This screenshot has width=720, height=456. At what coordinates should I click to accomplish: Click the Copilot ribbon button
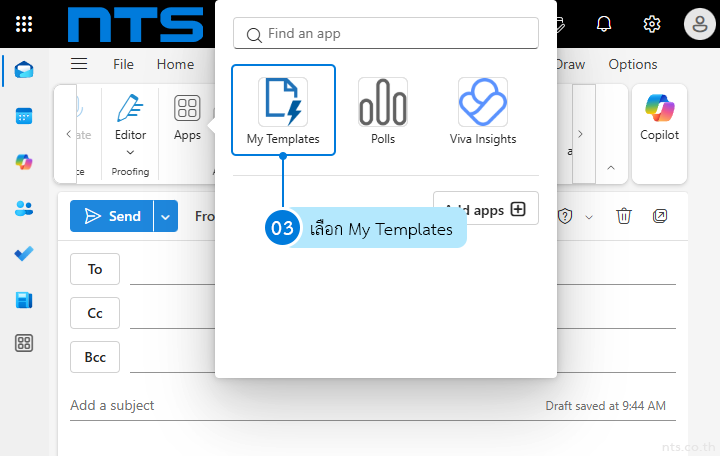coord(659,118)
